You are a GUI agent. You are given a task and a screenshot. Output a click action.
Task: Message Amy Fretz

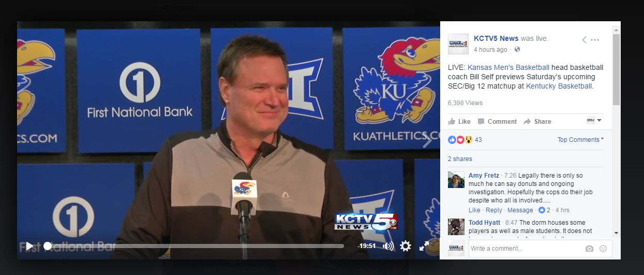pos(520,210)
